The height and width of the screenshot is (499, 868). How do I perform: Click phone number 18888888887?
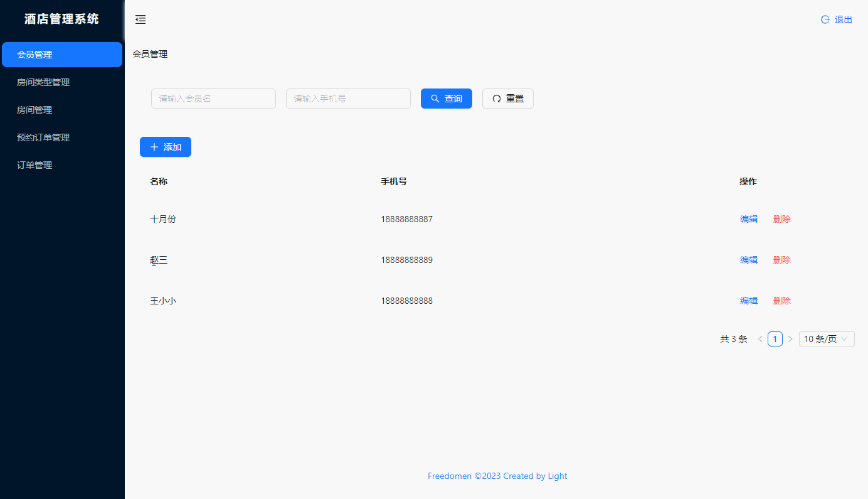[x=406, y=219]
